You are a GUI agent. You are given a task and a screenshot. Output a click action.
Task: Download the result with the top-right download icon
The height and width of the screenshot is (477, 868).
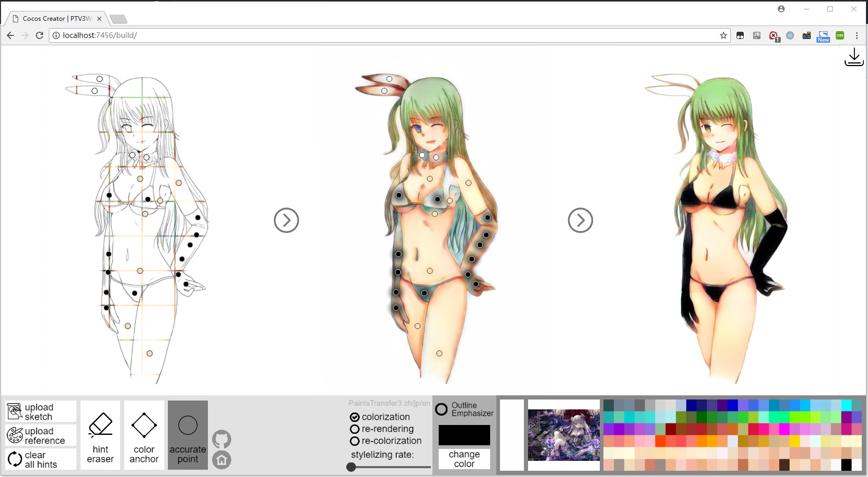pyautogui.click(x=854, y=57)
